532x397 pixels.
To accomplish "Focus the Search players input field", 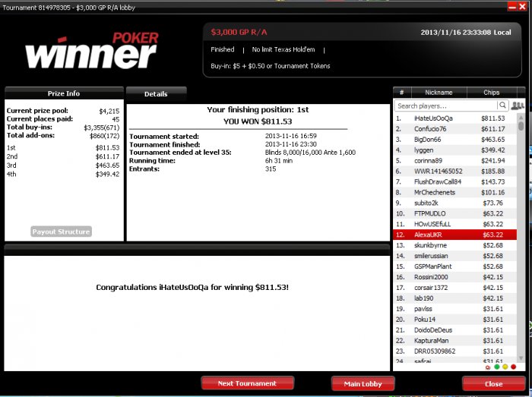I will pos(446,106).
